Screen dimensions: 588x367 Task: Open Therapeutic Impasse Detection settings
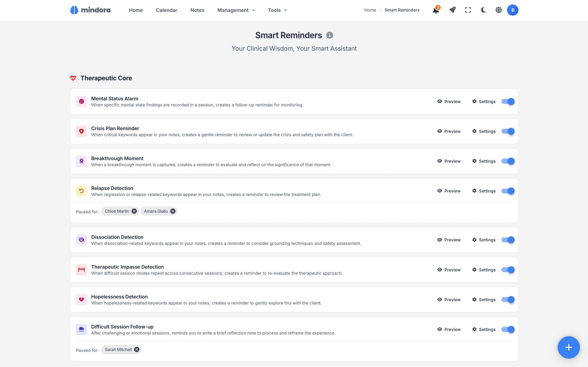click(x=484, y=270)
